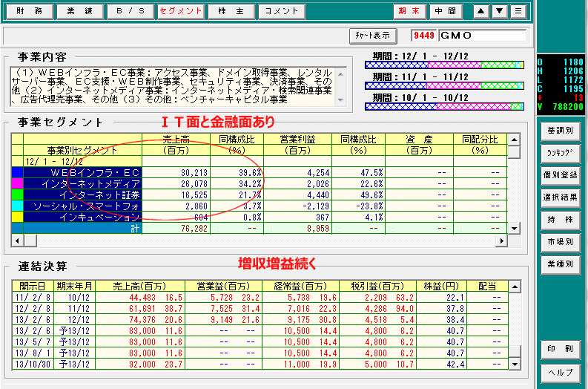Screen dimensions: 588x389
Task: Click the up triangle button in top toolbar
Action: (481, 11)
